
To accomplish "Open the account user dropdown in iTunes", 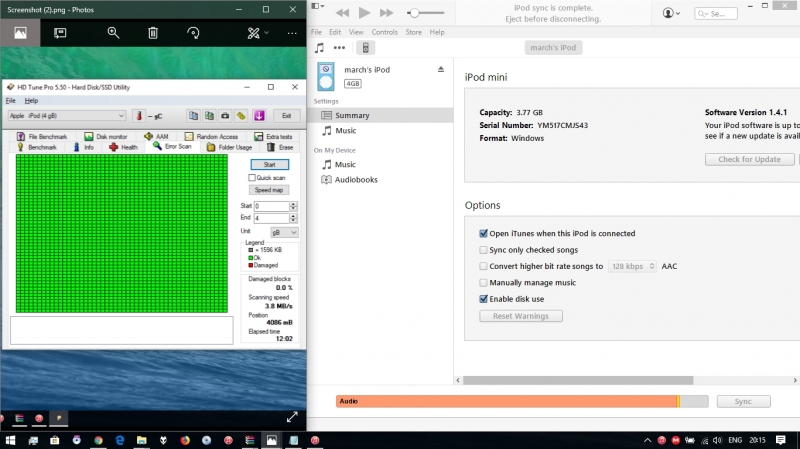I will 672,13.
